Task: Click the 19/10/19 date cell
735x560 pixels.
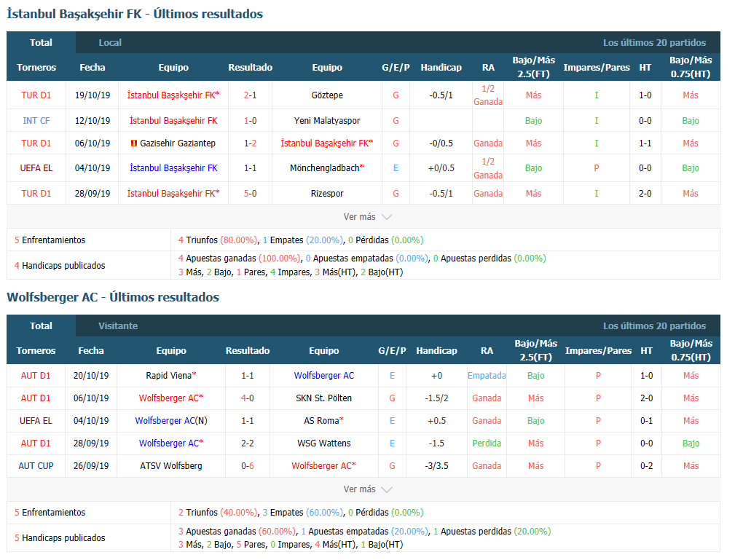Action: click(93, 95)
